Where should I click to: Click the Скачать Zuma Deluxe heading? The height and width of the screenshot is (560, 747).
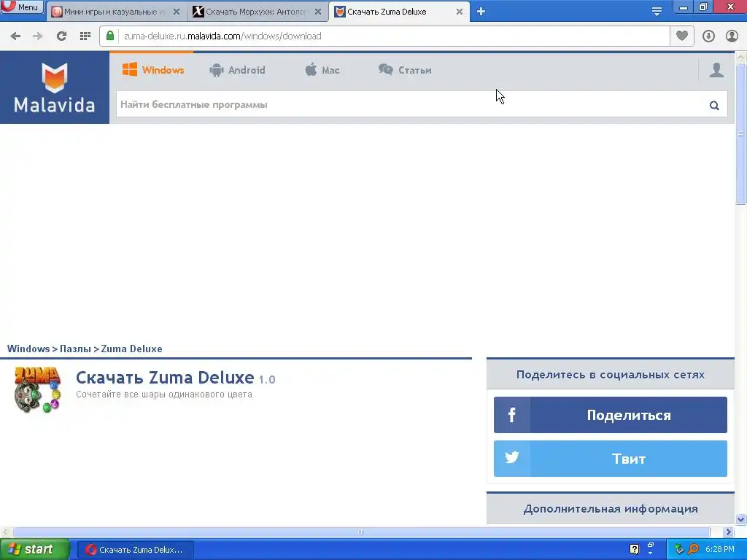165,378
